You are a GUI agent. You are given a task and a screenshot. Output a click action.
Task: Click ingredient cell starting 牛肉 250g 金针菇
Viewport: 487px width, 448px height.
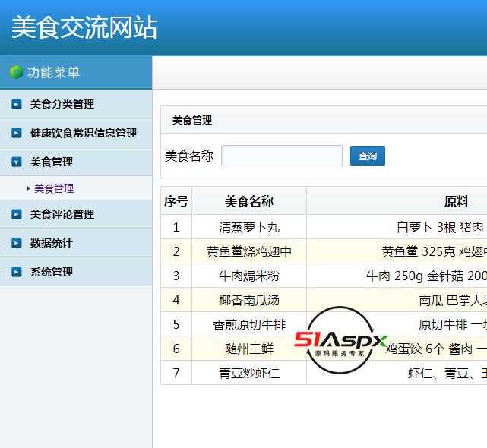point(397,276)
